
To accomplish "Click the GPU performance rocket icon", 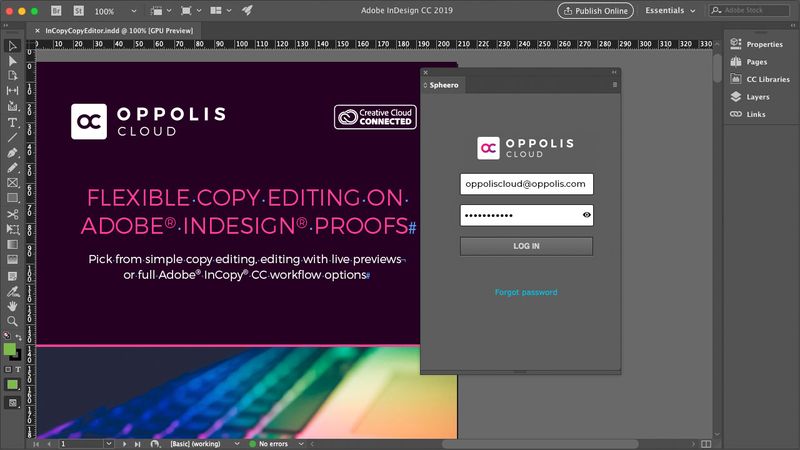I will (x=247, y=10).
